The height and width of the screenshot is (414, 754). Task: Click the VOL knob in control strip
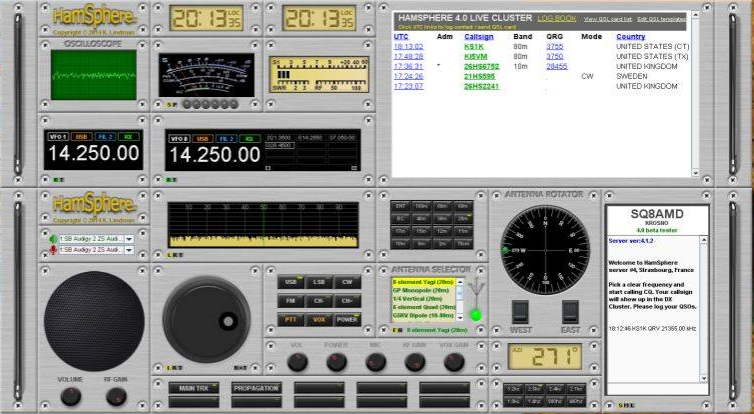[x=297, y=362]
